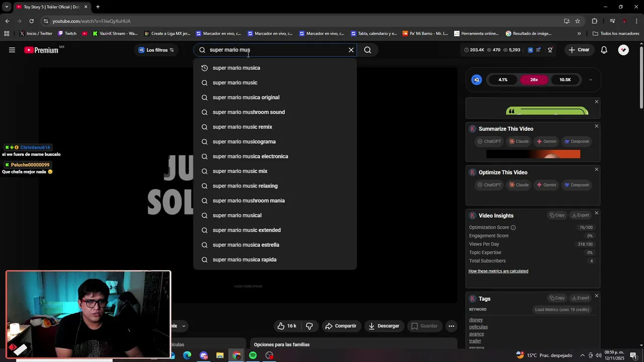Viewport: 644px width, 362px height.
Task: Select the 10.5K pill in vidIQ bar
Action: tap(565, 79)
